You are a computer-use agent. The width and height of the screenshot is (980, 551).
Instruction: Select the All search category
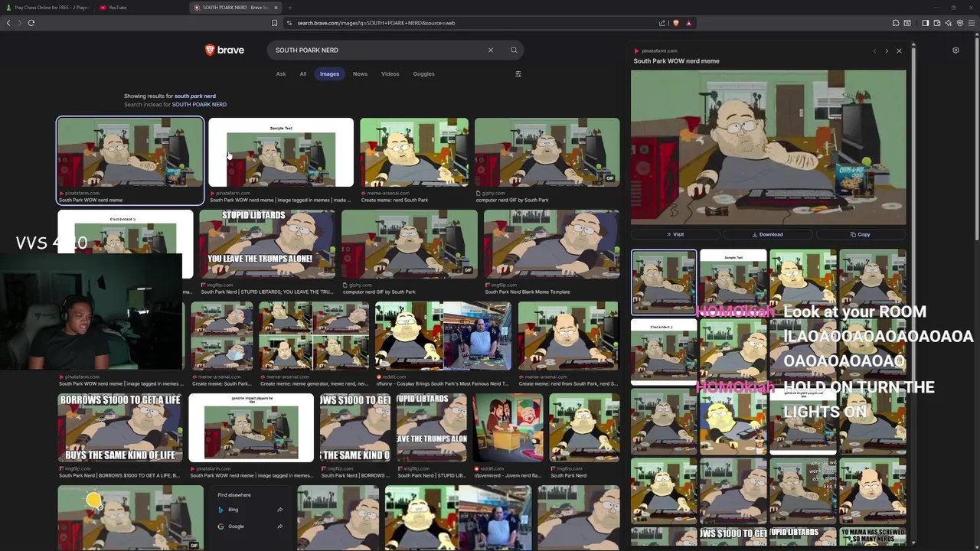[x=303, y=74]
